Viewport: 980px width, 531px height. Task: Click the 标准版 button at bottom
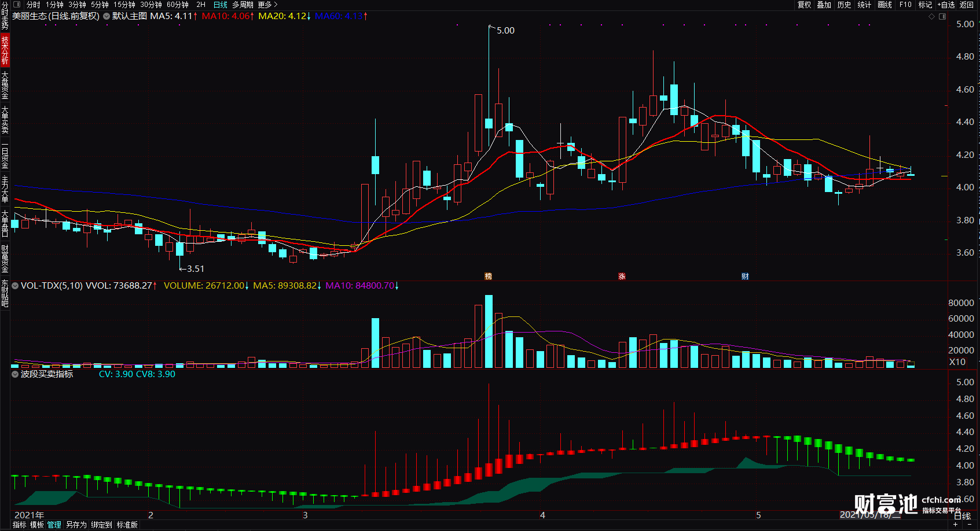coord(127,525)
